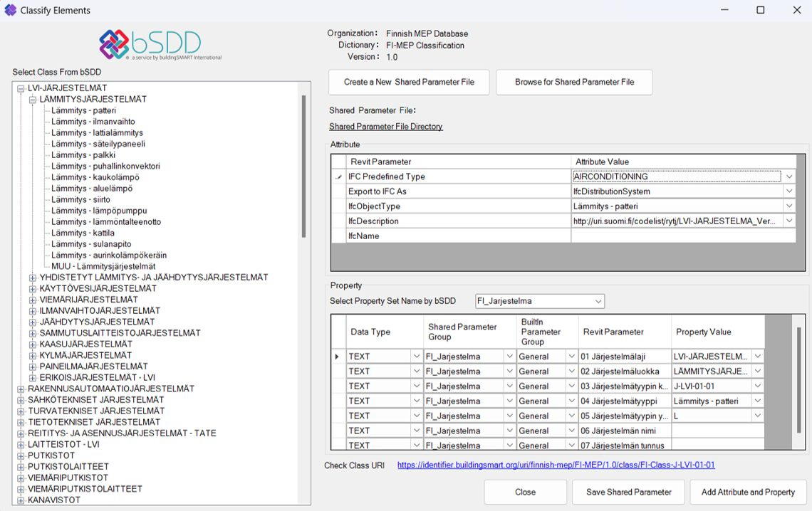Click the Revit Parameter column header in Attribute
Screen dimensions: 812x511
click(x=458, y=162)
